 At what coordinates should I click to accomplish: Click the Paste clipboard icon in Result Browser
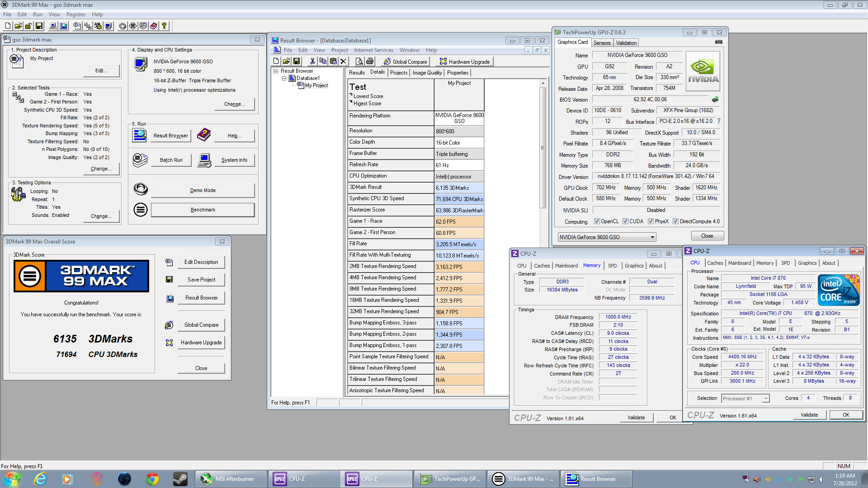333,61
